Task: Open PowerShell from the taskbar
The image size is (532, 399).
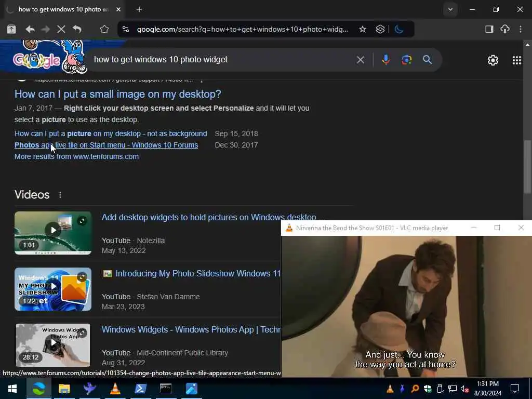Action: (x=140, y=389)
